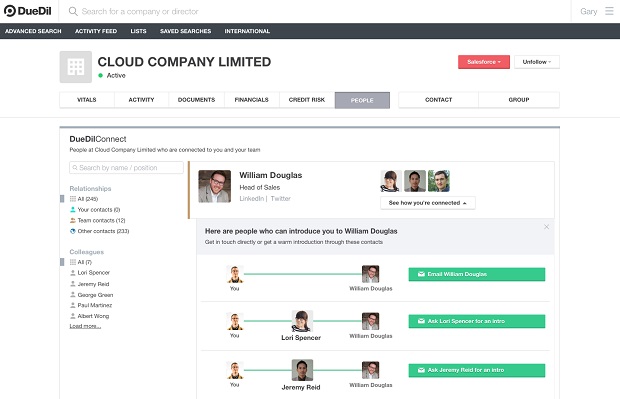
Task: Click Jeremy Reid's avatar in connection path
Action: (302, 370)
